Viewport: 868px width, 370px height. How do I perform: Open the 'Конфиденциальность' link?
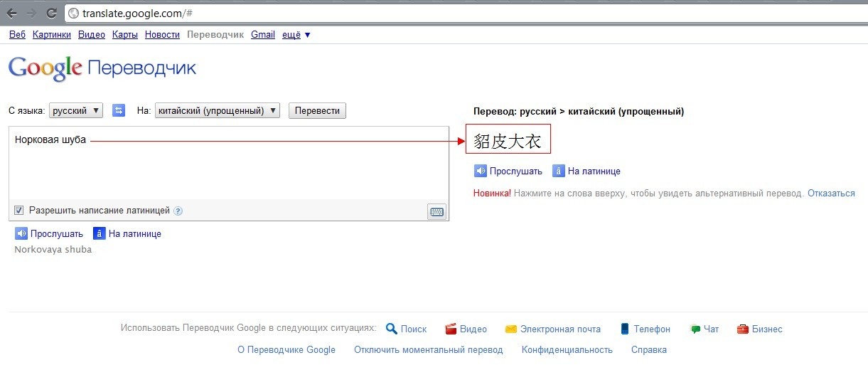pyautogui.click(x=567, y=349)
